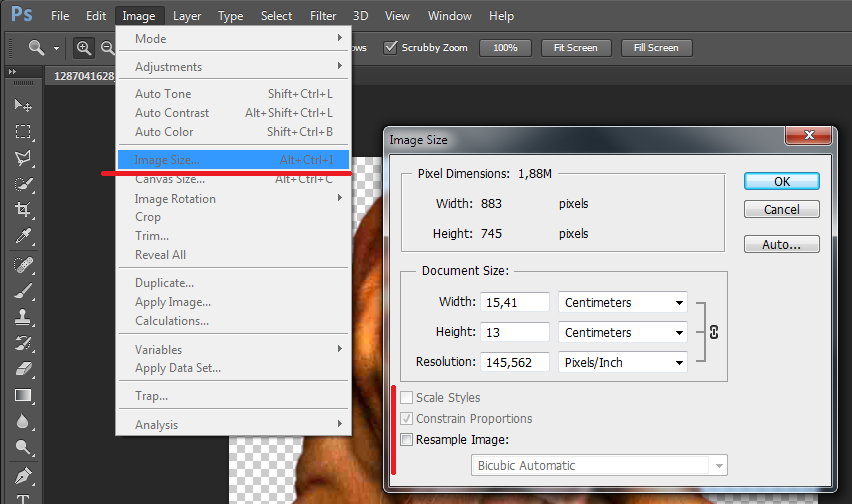The height and width of the screenshot is (504, 852).
Task: Activate the Crop tool
Action: click(x=23, y=210)
